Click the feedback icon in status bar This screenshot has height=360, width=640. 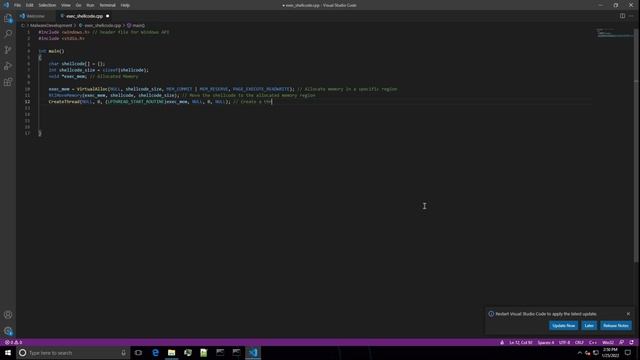[622, 342]
